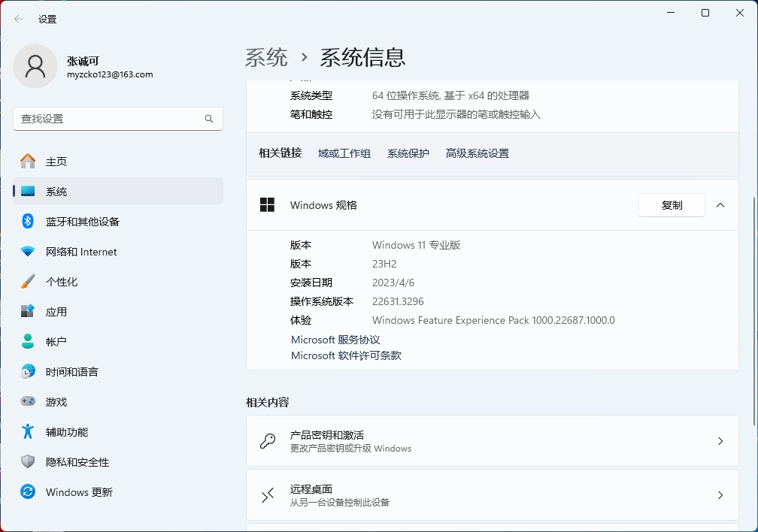This screenshot has width=758, height=532.
Task: Click the accessibility figure icon for 辅助功能
Action: point(28,431)
